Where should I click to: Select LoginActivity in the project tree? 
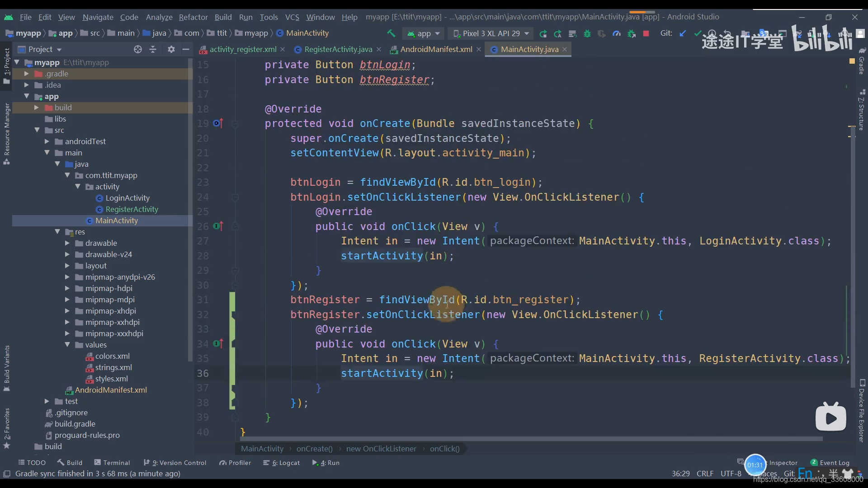[127, 198]
